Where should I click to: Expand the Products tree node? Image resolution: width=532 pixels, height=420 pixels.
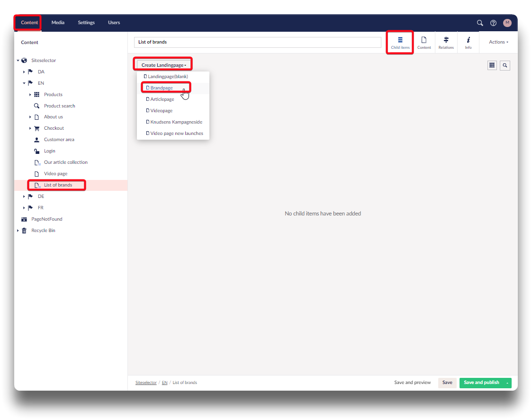(30, 95)
